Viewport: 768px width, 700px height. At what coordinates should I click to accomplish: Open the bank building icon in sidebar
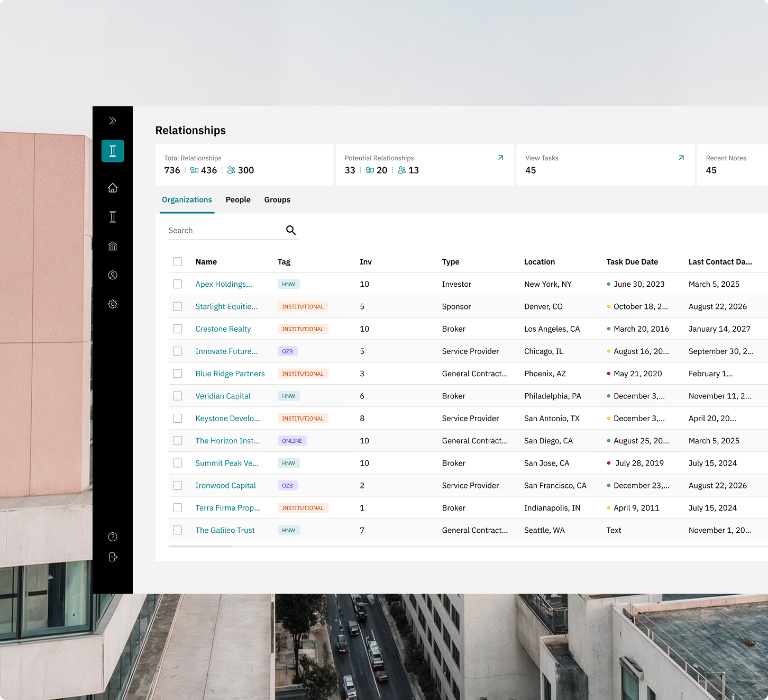point(113,246)
